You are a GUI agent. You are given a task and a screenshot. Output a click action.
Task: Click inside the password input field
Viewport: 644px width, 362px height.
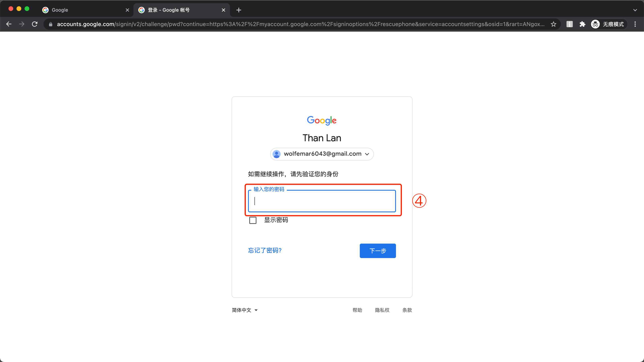[322, 201]
